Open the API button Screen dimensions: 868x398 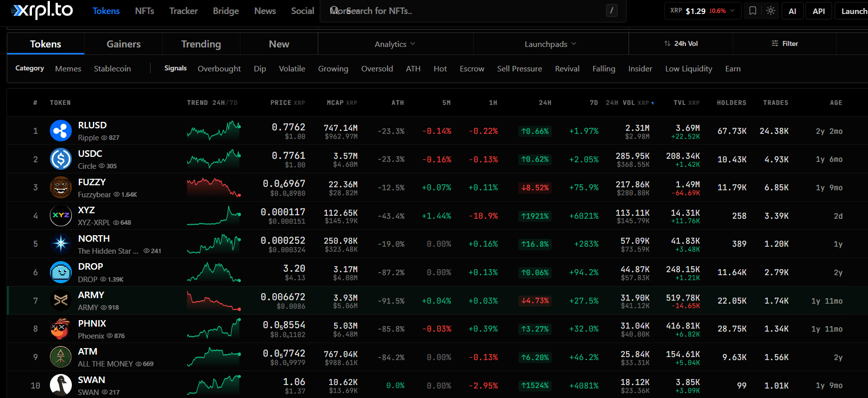coord(819,11)
